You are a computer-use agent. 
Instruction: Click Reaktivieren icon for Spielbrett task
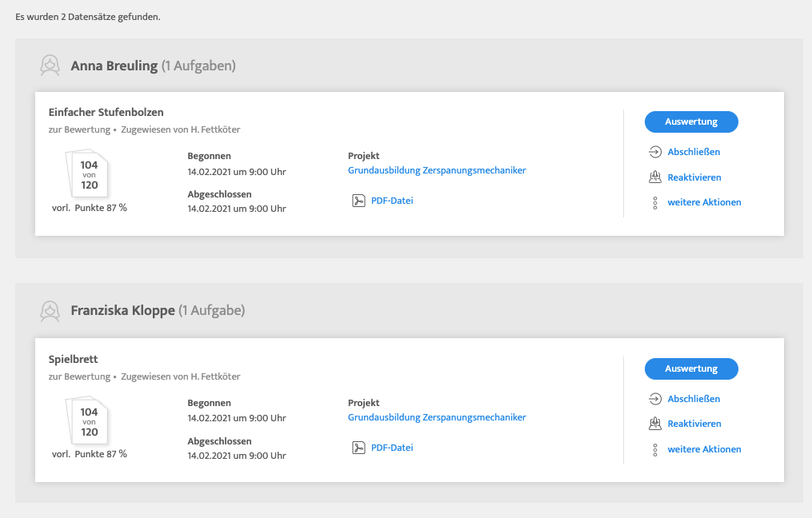(655, 424)
